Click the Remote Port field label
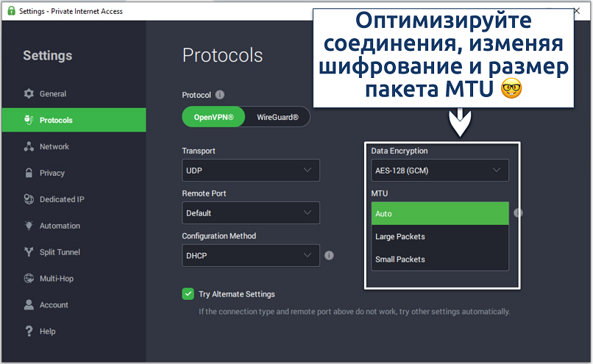 coord(204,193)
